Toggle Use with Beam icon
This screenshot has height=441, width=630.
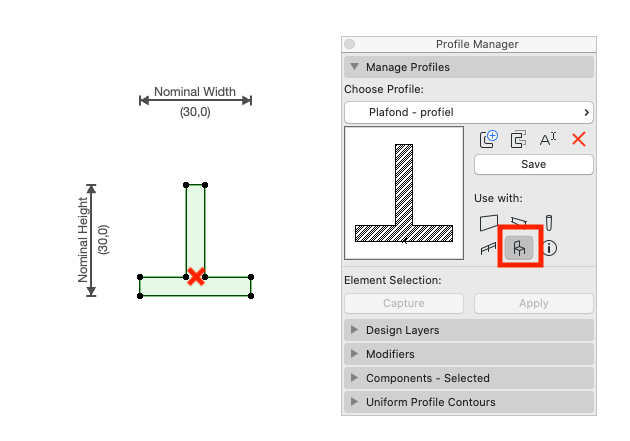519,220
